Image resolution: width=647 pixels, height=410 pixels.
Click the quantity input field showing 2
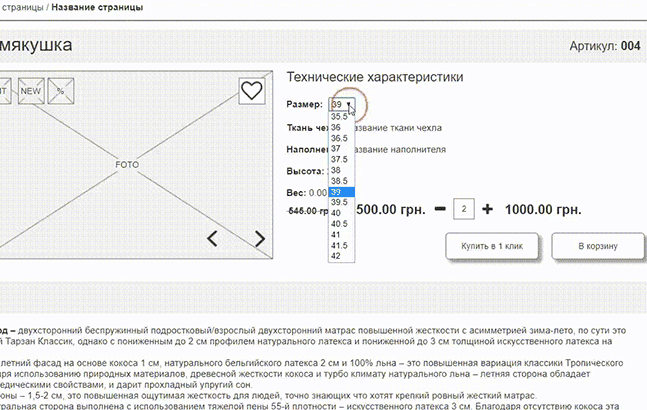pyautogui.click(x=464, y=209)
